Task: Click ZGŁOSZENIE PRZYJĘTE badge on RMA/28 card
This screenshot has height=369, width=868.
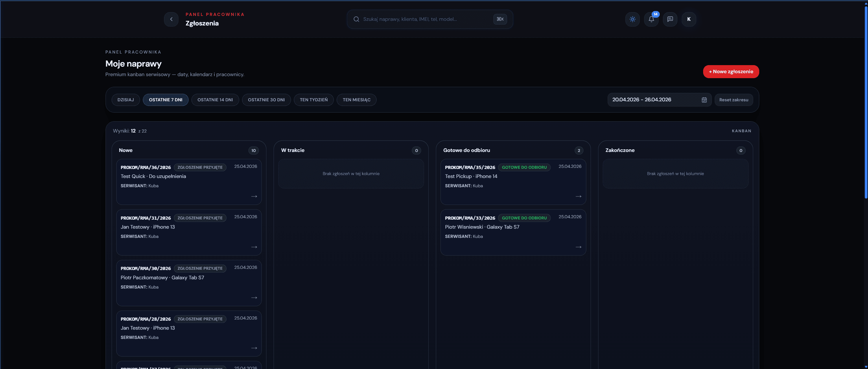Action: [200, 319]
